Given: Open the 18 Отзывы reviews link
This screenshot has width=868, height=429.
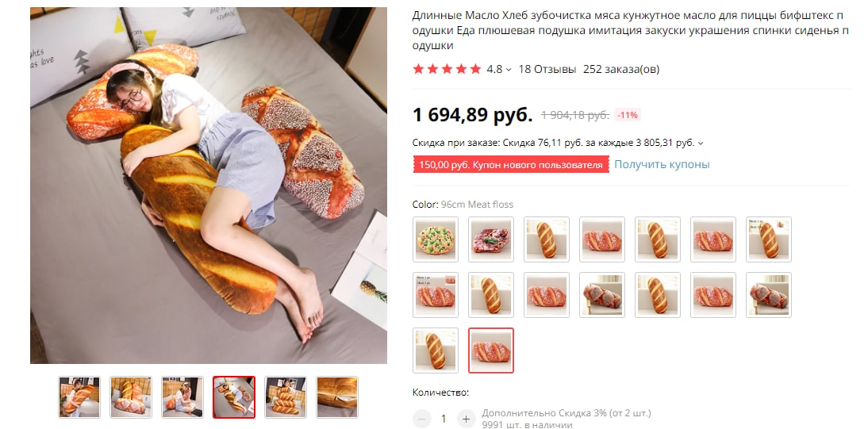Looking at the screenshot, I should tap(547, 69).
